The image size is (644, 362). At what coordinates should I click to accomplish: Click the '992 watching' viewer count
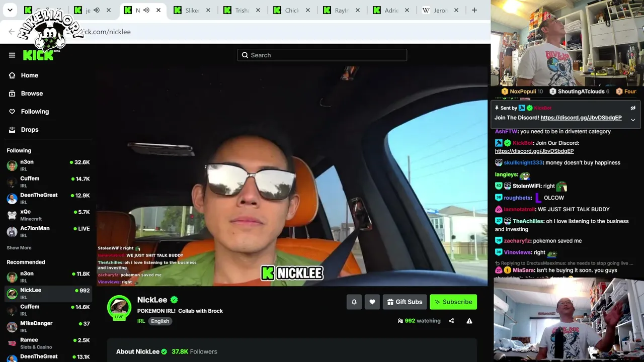click(x=419, y=321)
